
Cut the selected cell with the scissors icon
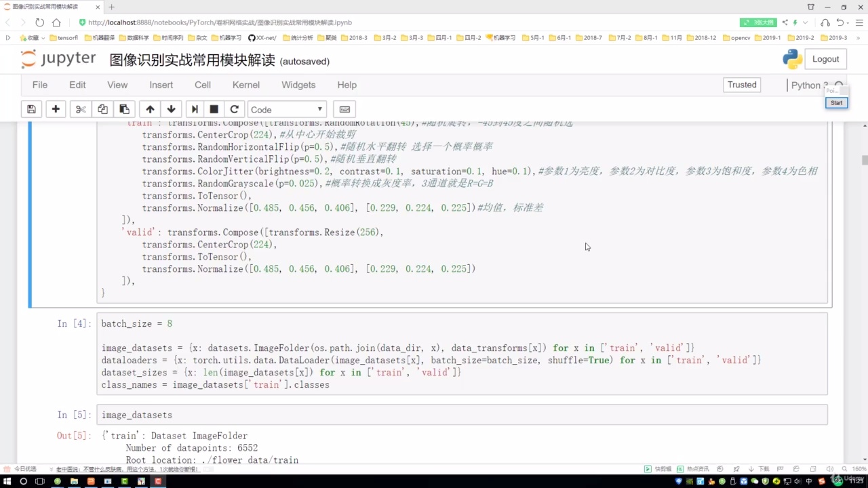coord(81,109)
